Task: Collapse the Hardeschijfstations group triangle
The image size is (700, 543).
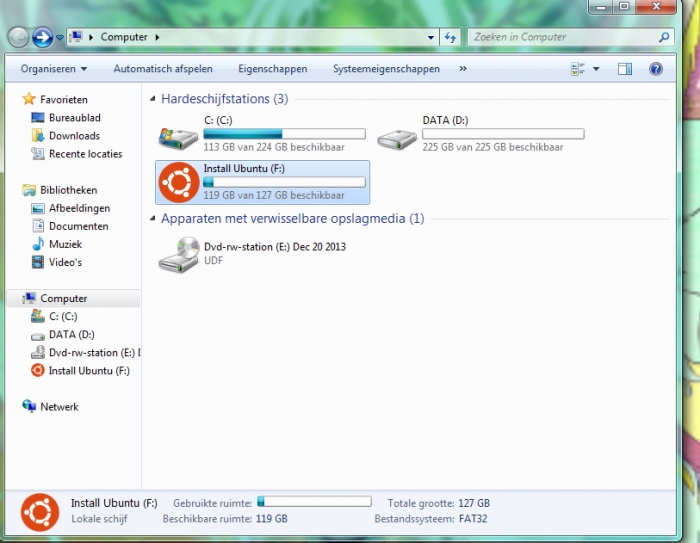Action: [152, 99]
